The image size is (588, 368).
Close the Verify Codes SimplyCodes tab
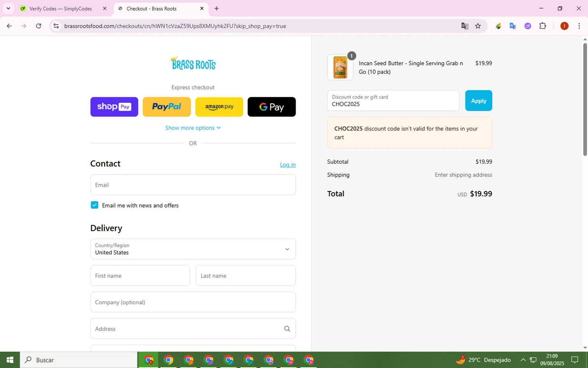point(105,8)
